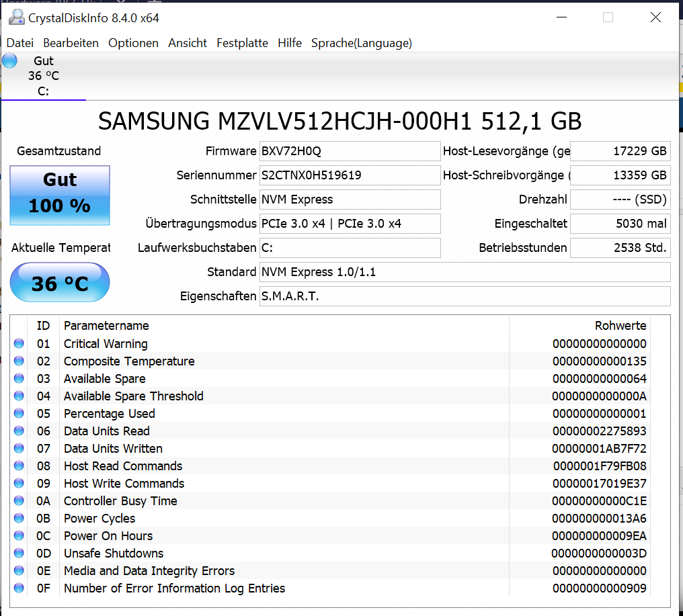
Task: Click status orb of Percentage Used row
Action: tap(19, 413)
